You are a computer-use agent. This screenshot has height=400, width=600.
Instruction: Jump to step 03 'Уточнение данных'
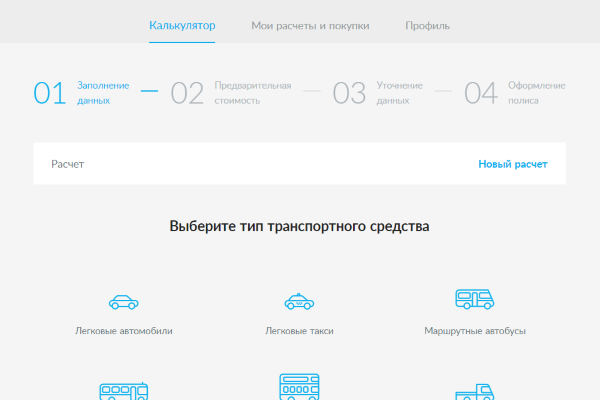coord(349,93)
